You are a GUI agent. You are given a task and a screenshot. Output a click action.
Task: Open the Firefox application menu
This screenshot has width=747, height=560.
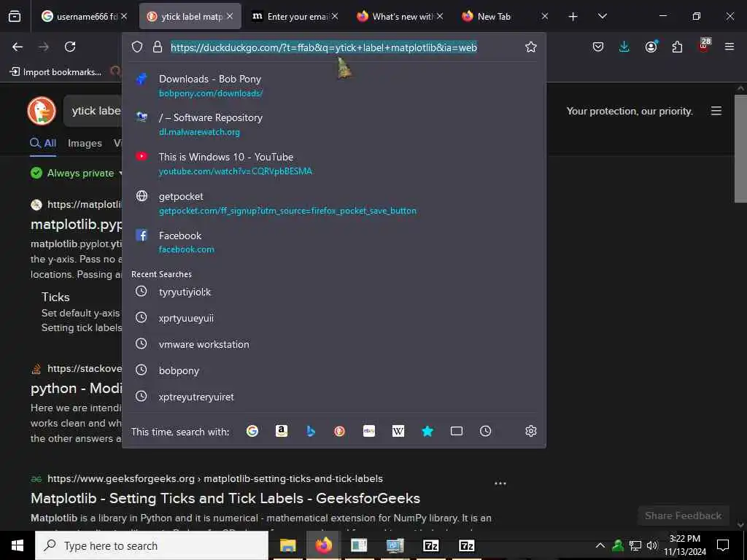[729, 47]
